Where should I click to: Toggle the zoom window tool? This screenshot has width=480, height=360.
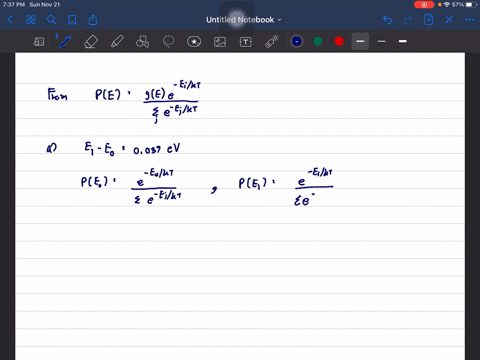pyautogui.click(x=39, y=42)
